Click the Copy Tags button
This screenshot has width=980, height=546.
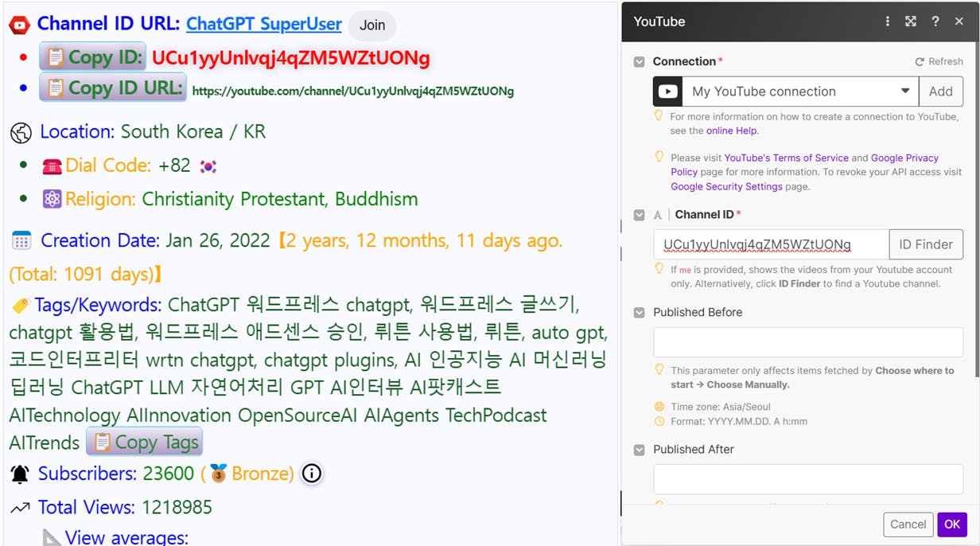(x=144, y=442)
